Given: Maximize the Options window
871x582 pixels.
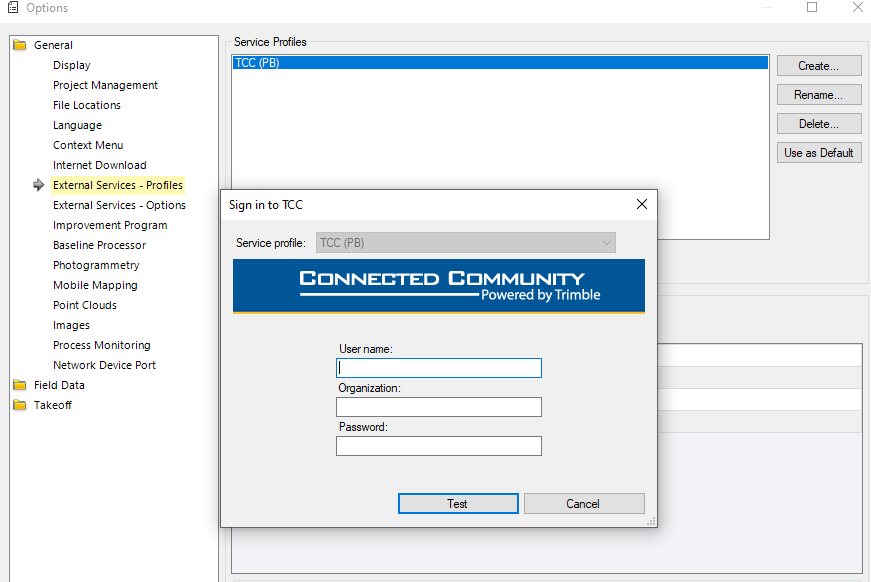Looking at the screenshot, I should [812, 7].
